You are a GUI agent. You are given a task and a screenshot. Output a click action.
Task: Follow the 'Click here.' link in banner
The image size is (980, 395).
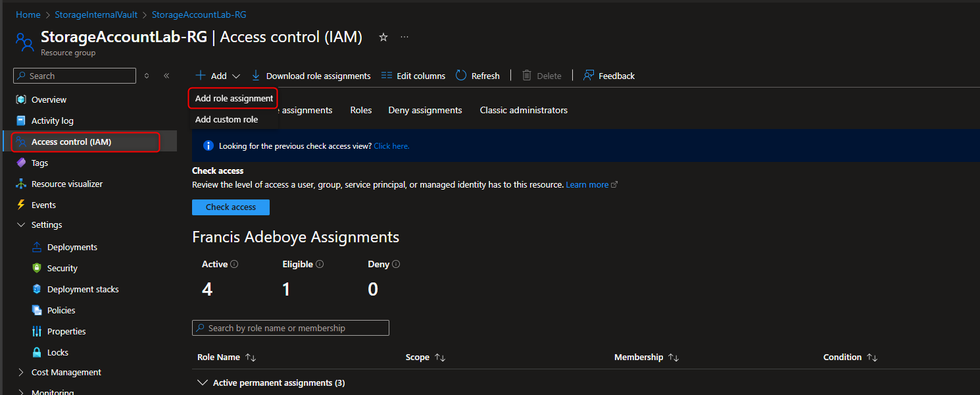coord(391,146)
